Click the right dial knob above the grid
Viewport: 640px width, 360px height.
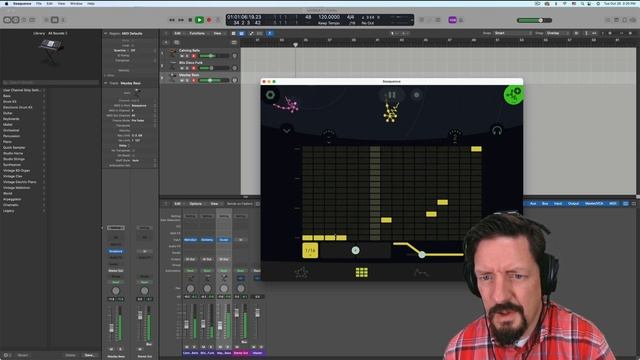tap(456, 136)
